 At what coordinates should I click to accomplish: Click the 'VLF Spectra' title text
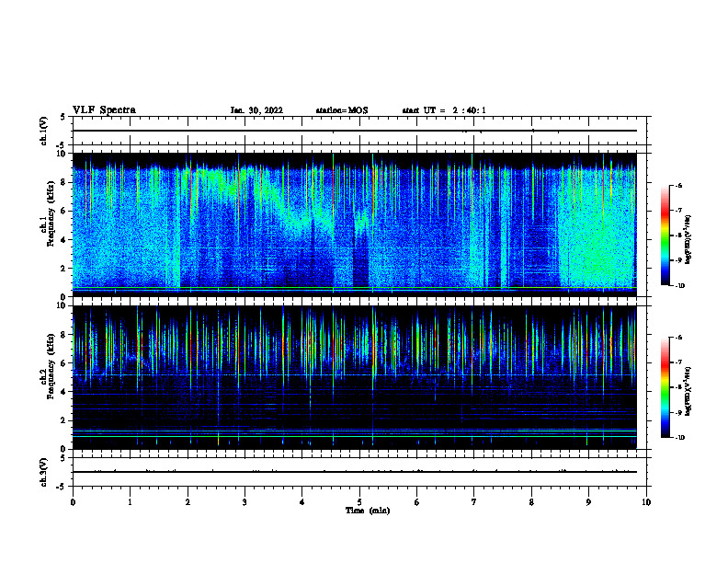pyautogui.click(x=104, y=110)
